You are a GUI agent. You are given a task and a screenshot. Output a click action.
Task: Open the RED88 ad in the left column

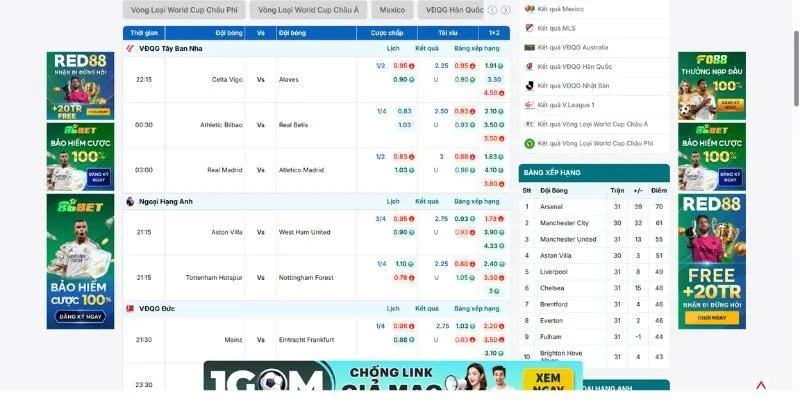(80, 86)
